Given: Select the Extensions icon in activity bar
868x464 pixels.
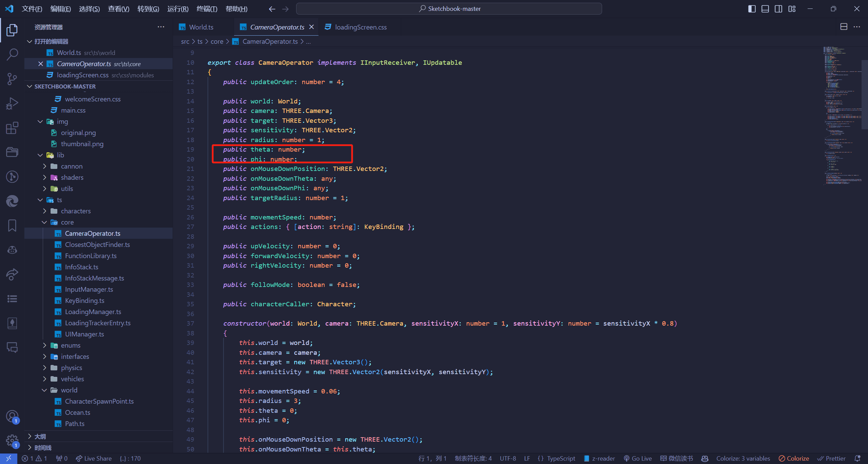Looking at the screenshot, I should [13, 127].
